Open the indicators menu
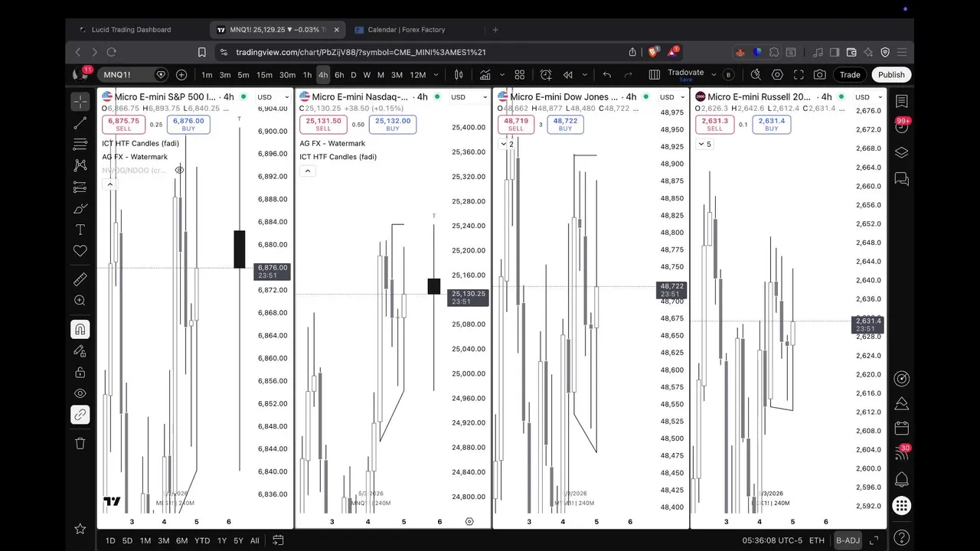980x551 pixels. pyautogui.click(x=485, y=74)
